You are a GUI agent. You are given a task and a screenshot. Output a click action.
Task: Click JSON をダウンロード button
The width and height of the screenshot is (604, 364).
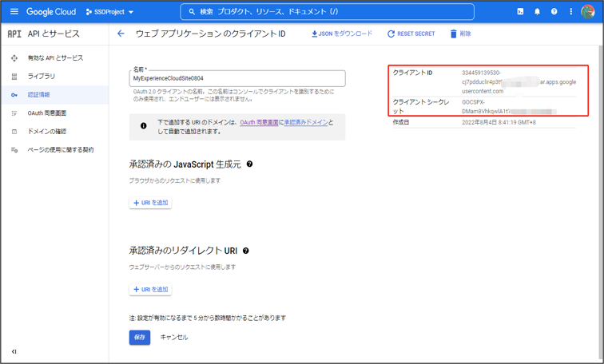point(341,34)
